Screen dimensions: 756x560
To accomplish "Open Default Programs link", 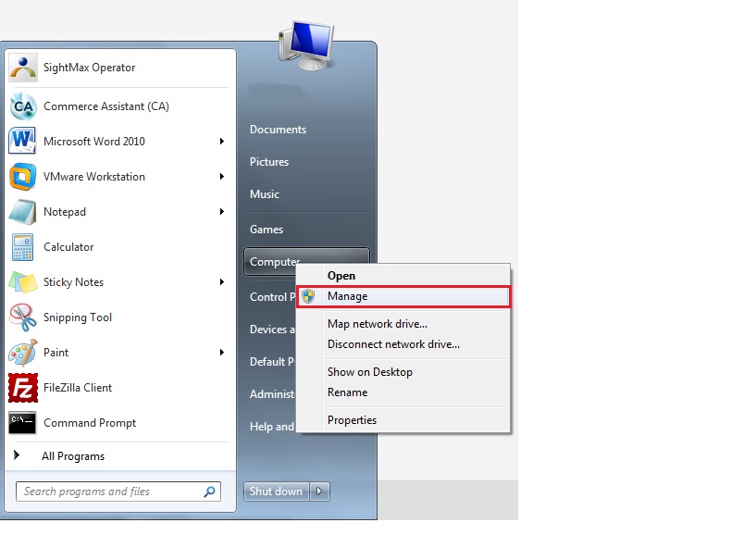I will 272,362.
